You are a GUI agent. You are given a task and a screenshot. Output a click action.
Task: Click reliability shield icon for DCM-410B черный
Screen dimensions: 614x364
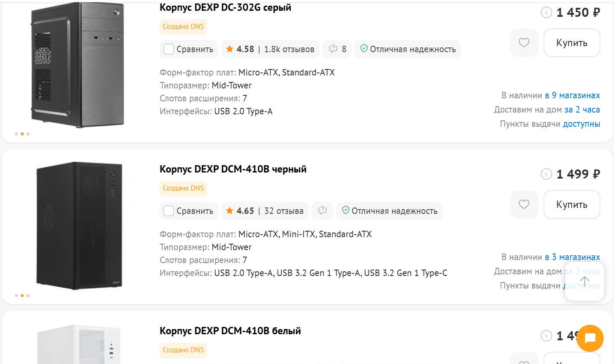click(346, 210)
